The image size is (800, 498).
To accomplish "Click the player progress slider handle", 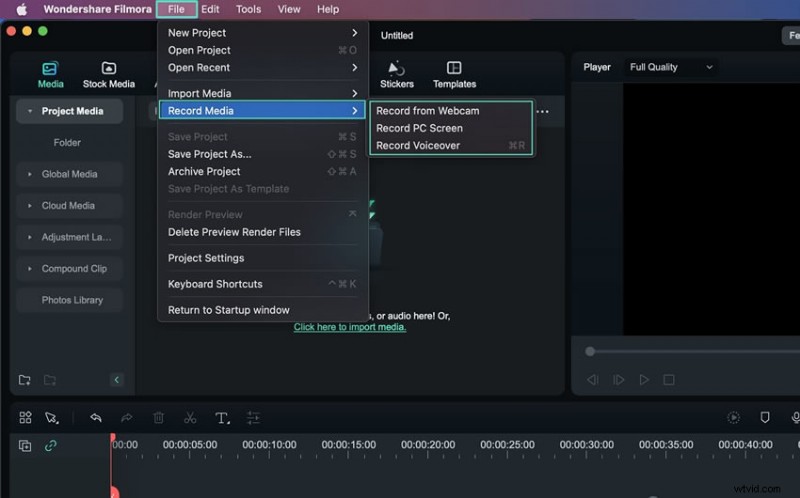I will tap(590, 352).
